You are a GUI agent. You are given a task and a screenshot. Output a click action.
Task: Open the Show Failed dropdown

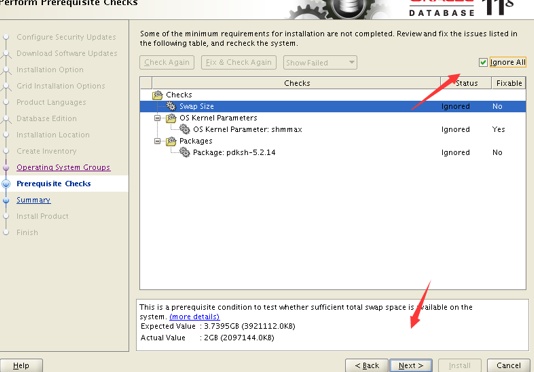click(x=320, y=63)
